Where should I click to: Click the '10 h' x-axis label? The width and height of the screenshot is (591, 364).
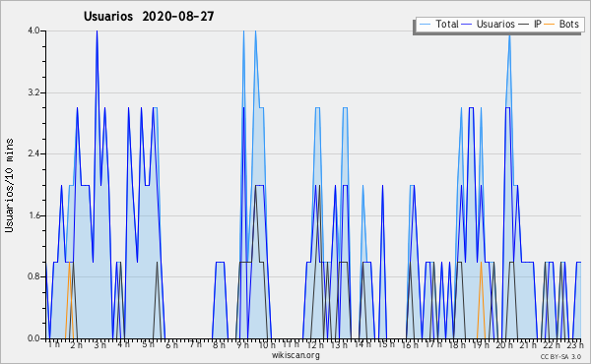pyautogui.click(x=267, y=344)
